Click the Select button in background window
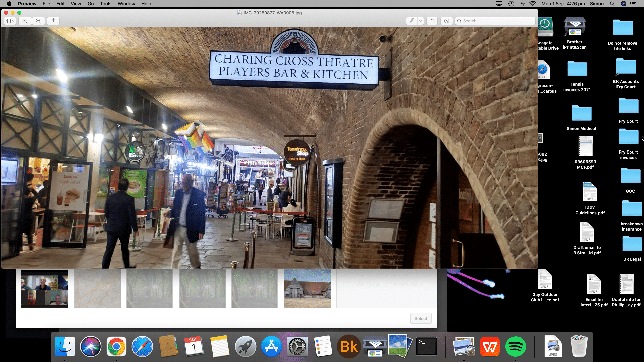644x362 pixels. (421, 318)
